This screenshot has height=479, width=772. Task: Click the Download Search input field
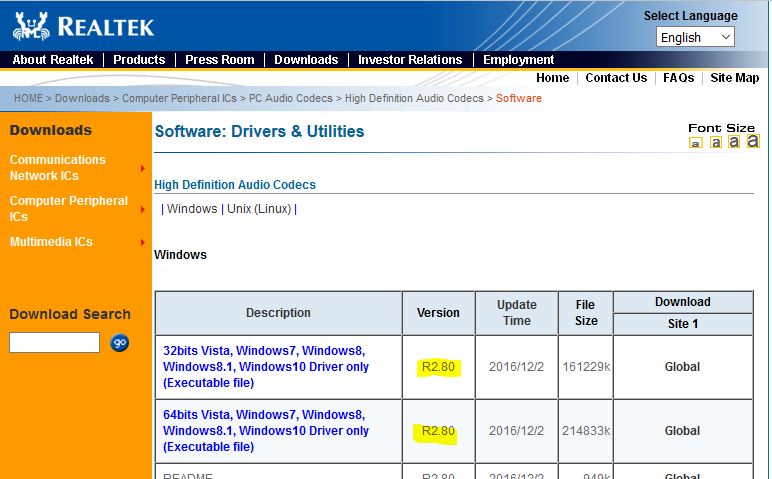(x=54, y=342)
